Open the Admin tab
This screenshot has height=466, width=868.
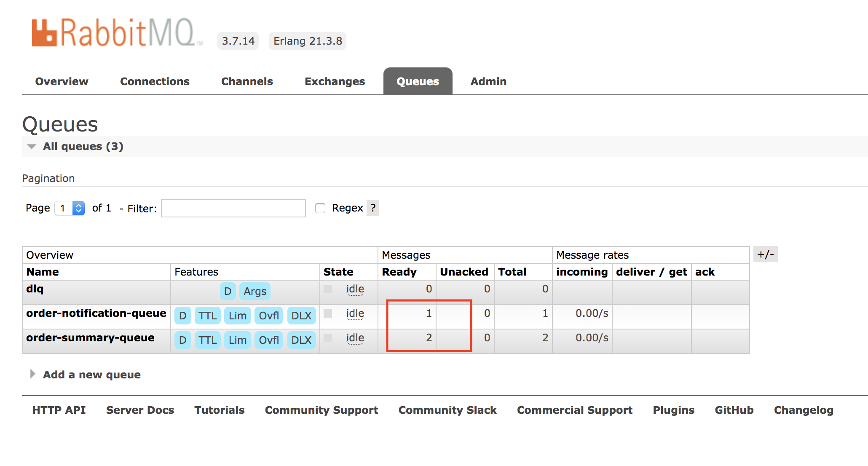(488, 81)
